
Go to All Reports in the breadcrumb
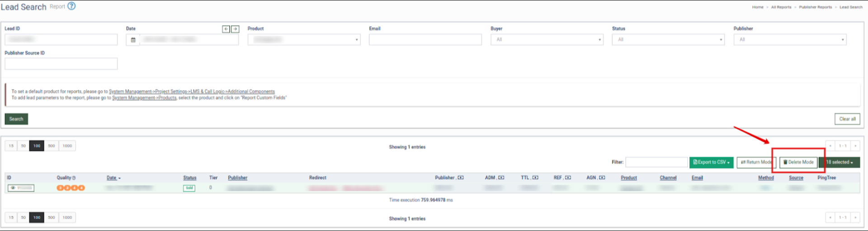[x=781, y=7]
